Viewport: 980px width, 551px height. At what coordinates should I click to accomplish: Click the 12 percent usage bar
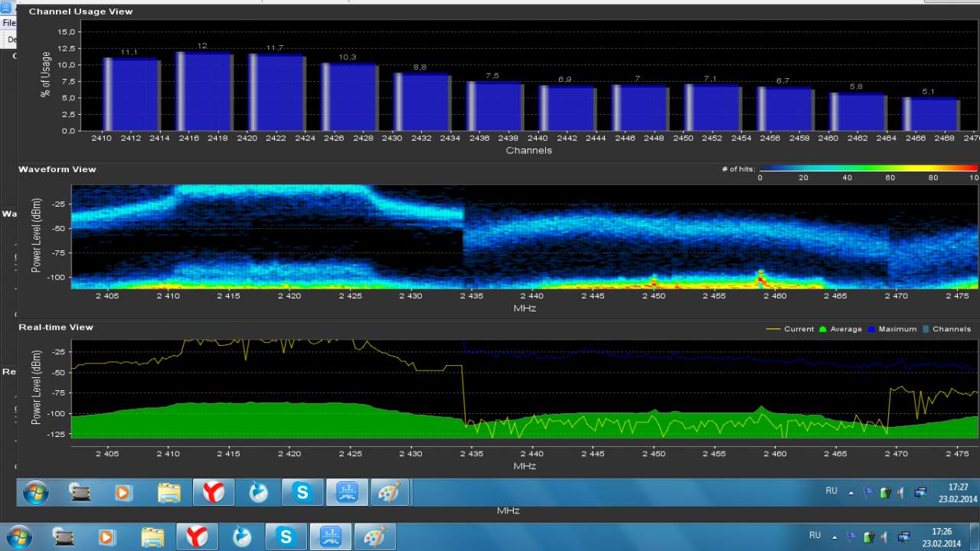click(203, 91)
